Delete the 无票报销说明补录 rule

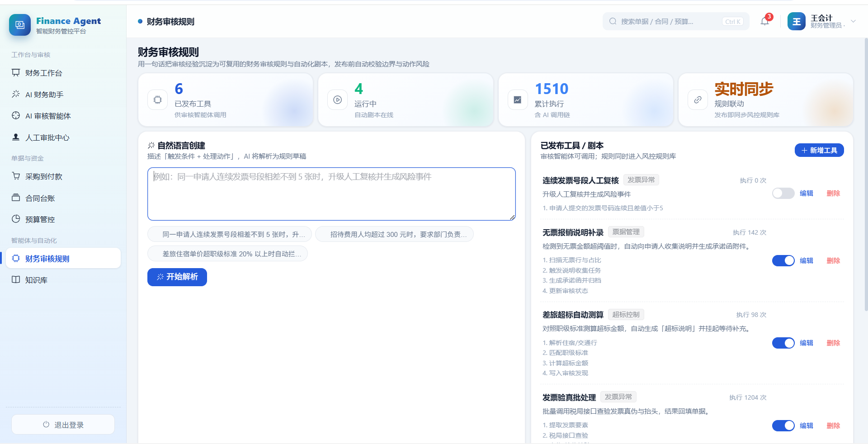[x=833, y=261]
